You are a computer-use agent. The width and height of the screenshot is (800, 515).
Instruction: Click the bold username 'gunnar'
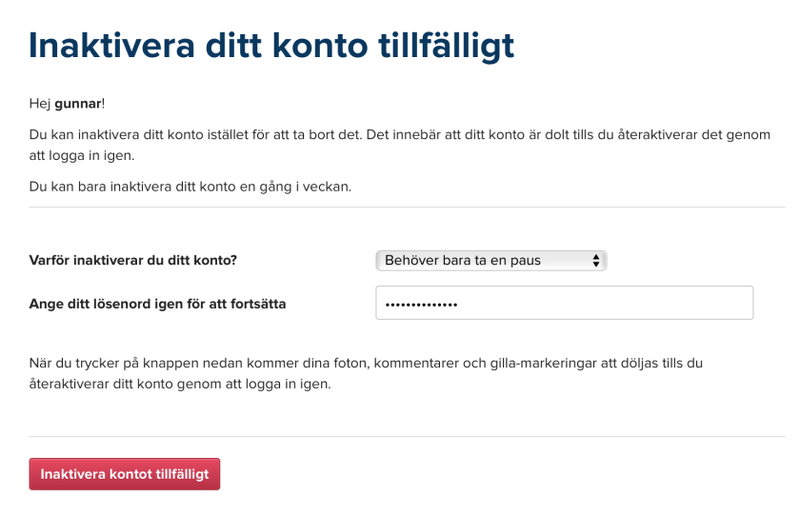pos(78,103)
